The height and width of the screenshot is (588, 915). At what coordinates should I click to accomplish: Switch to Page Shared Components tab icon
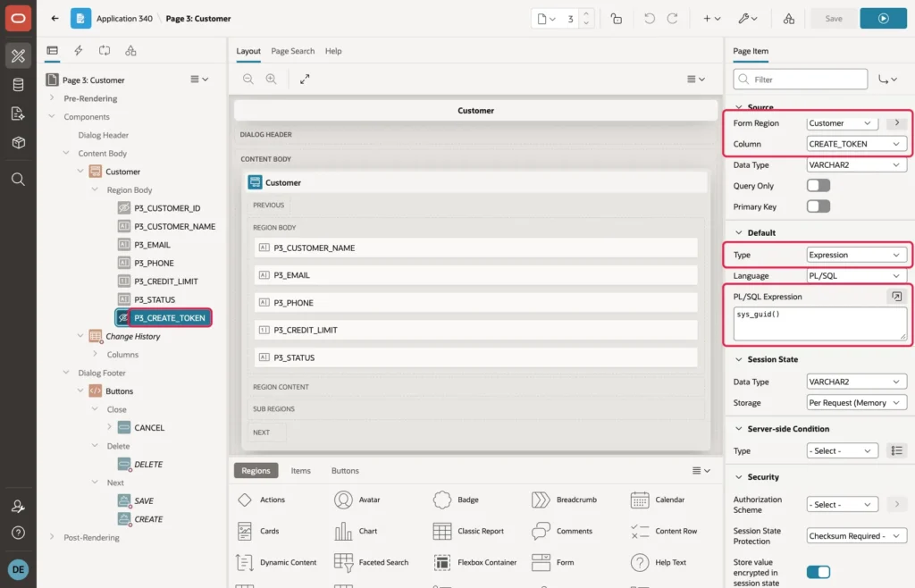pos(130,51)
